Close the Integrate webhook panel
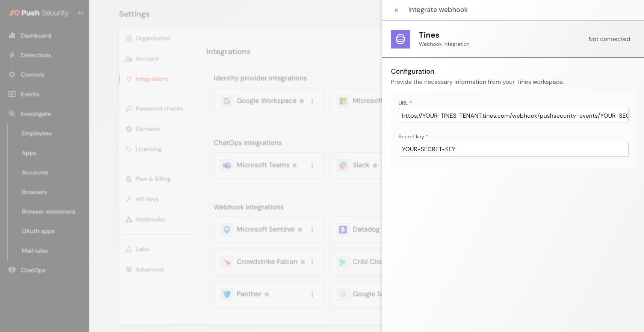 396,10
